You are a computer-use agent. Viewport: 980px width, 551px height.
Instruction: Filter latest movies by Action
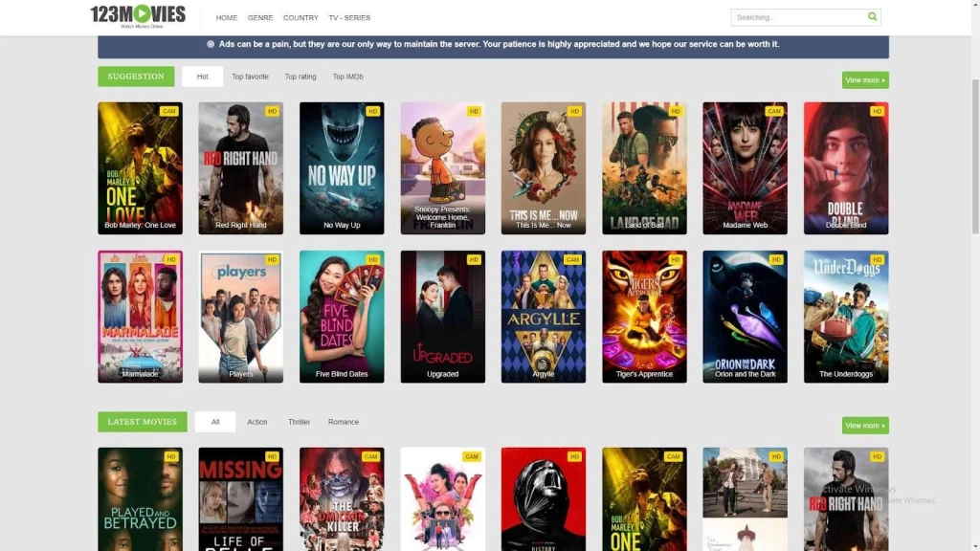coord(256,422)
